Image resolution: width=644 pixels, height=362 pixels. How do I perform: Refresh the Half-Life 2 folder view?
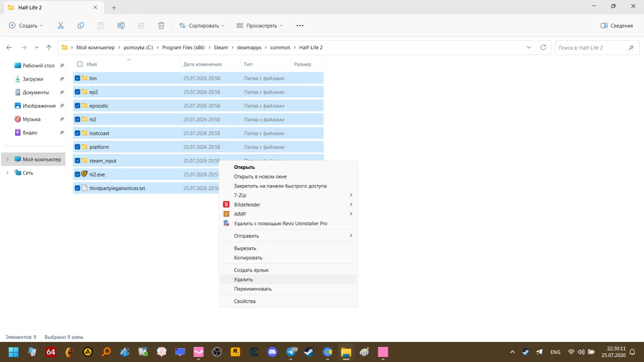[x=543, y=47]
